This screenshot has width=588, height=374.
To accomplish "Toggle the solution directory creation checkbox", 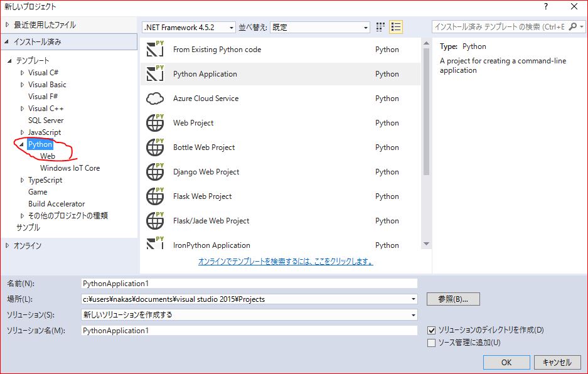I will tap(432, 331).
